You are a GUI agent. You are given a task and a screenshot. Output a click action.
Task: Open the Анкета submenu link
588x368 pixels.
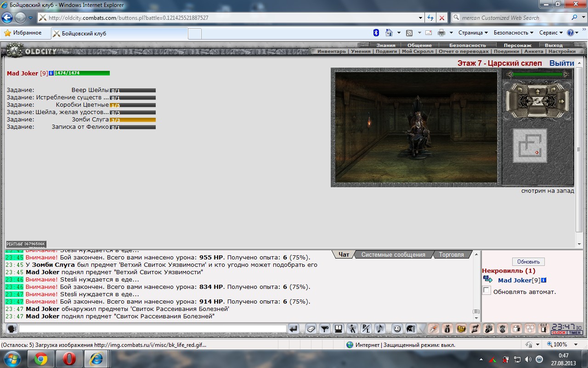coord(533,51)
